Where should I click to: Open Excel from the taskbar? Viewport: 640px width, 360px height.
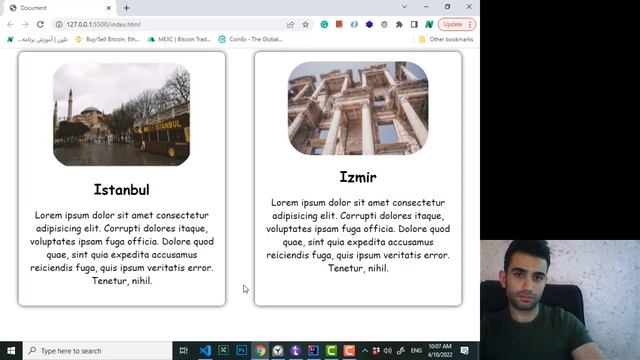point(223,351)
